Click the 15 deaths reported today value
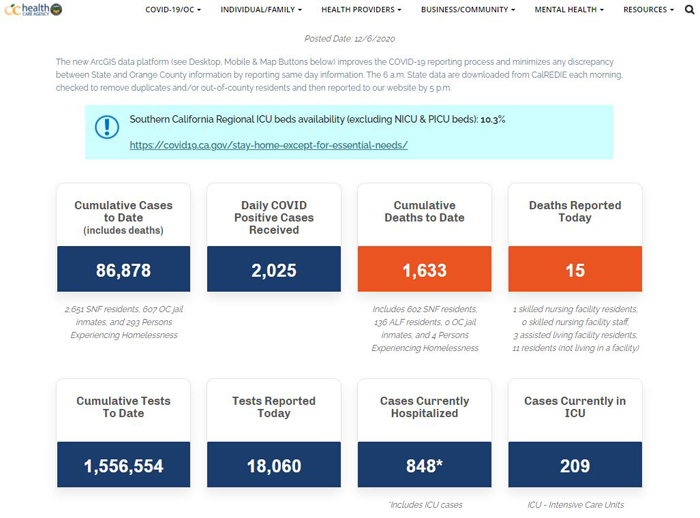Viewport: 700px width, 518px height. (575, 270)
